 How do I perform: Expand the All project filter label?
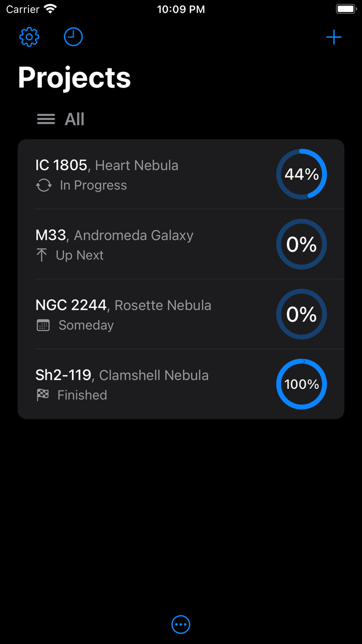[x=74, y=120]
